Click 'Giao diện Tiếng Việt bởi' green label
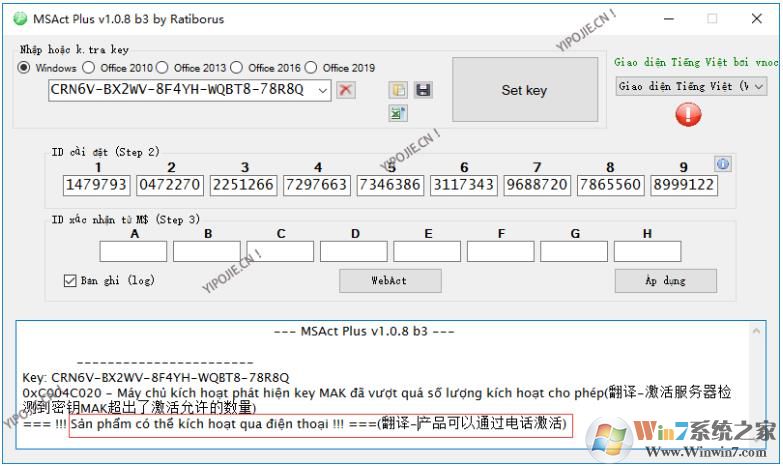The width and height of the screenshot is (783, 466). tap(696, 62)
